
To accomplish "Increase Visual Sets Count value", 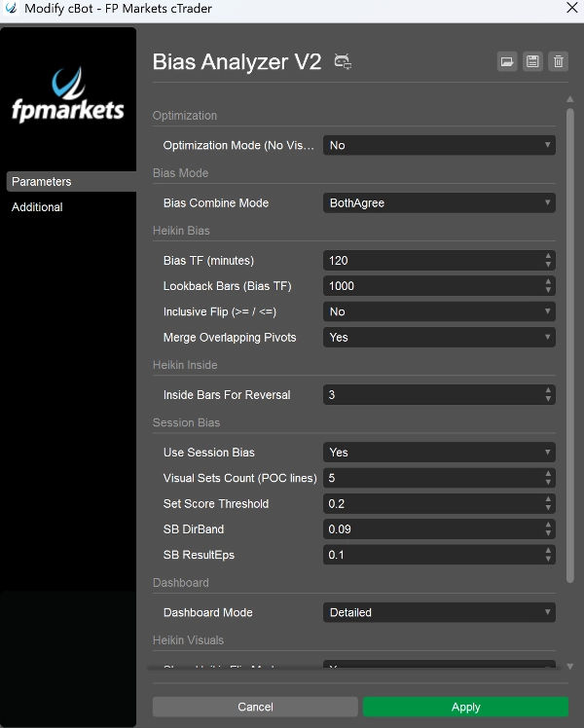I will (548, 474).
